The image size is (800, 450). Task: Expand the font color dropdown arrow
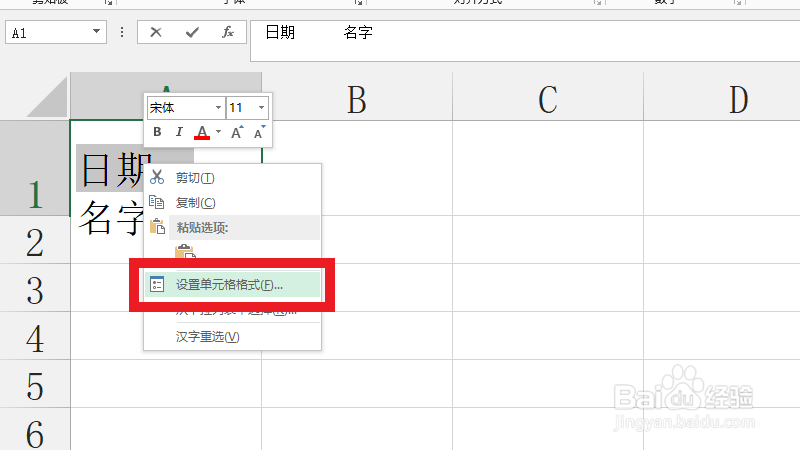point(218,132)
